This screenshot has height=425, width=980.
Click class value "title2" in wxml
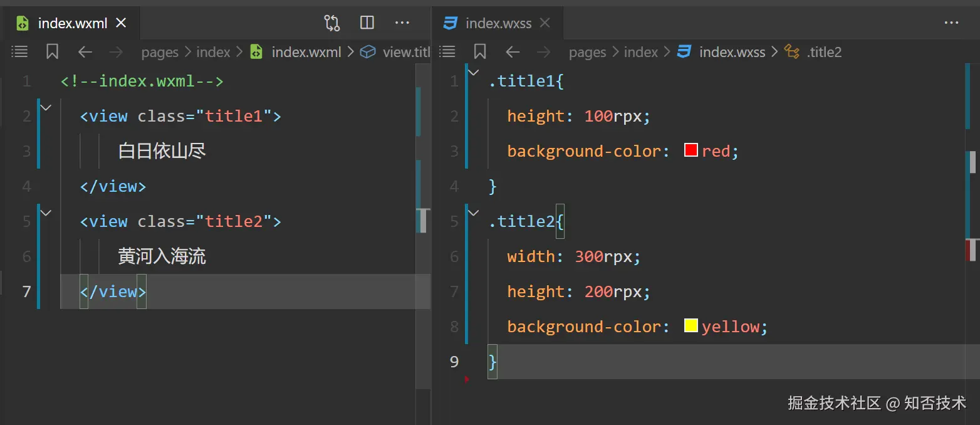[234, 221]
